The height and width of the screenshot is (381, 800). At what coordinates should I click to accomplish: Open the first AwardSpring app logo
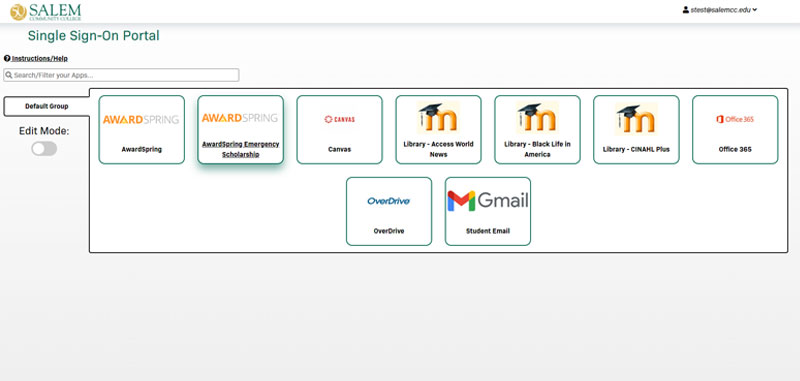pyautogui.click(x=141, y=119)
